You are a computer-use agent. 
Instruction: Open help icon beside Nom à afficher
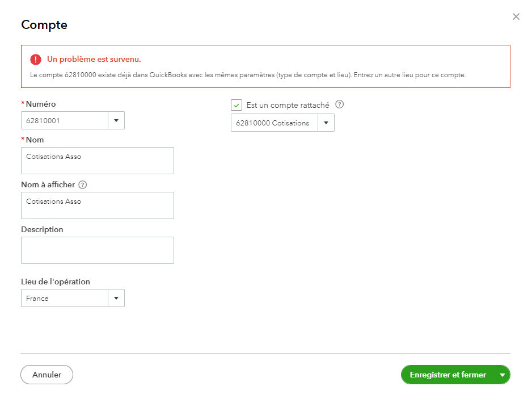(83, 185)
